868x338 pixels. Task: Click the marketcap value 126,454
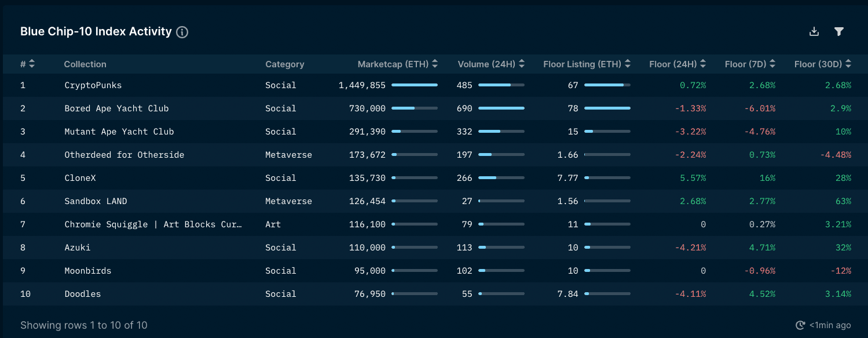coord(367,201)
